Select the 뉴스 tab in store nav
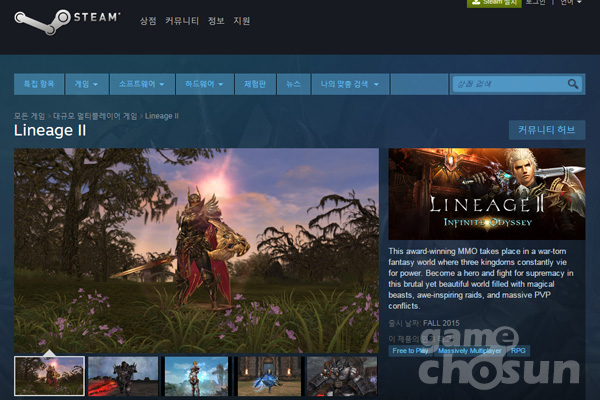This screenshot has width=600, height=400. tap(293, 85)
